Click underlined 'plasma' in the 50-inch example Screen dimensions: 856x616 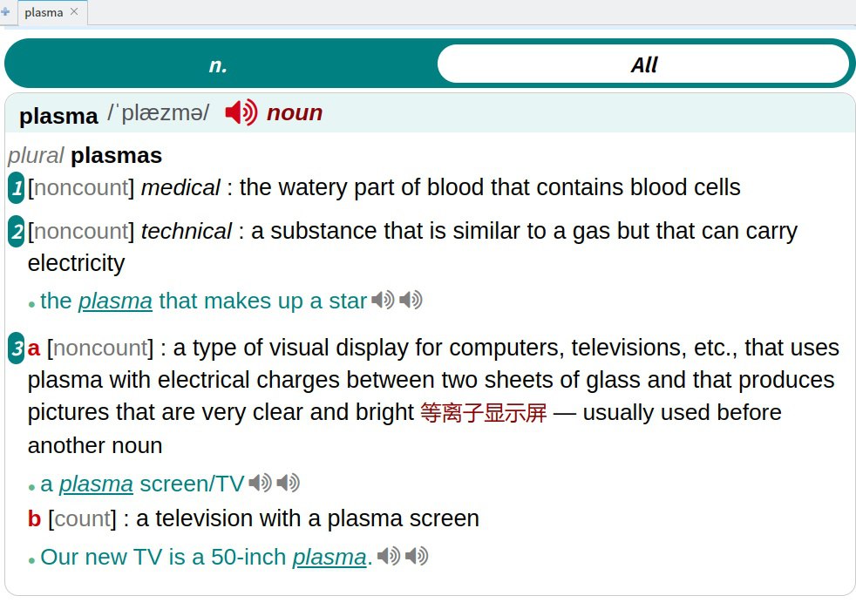[x=329, y=557]
